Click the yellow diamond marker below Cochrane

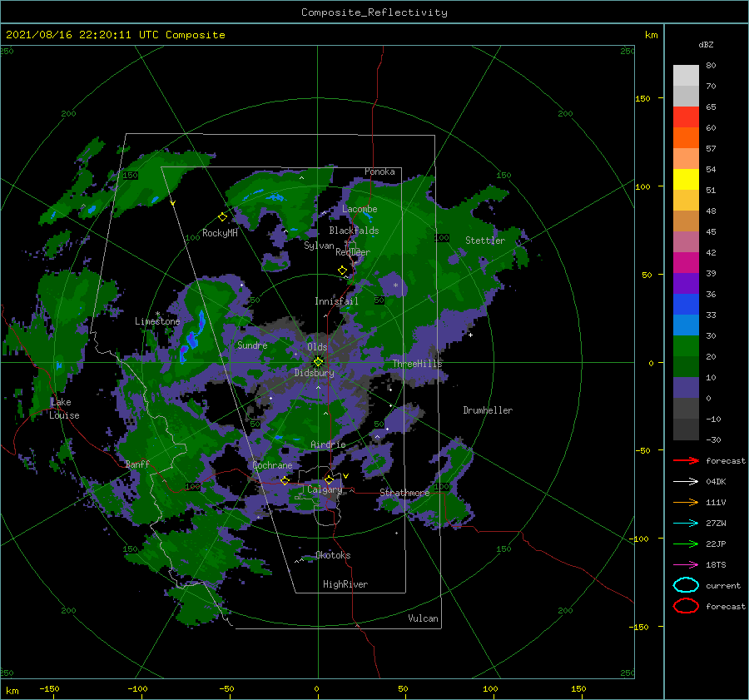285,480
